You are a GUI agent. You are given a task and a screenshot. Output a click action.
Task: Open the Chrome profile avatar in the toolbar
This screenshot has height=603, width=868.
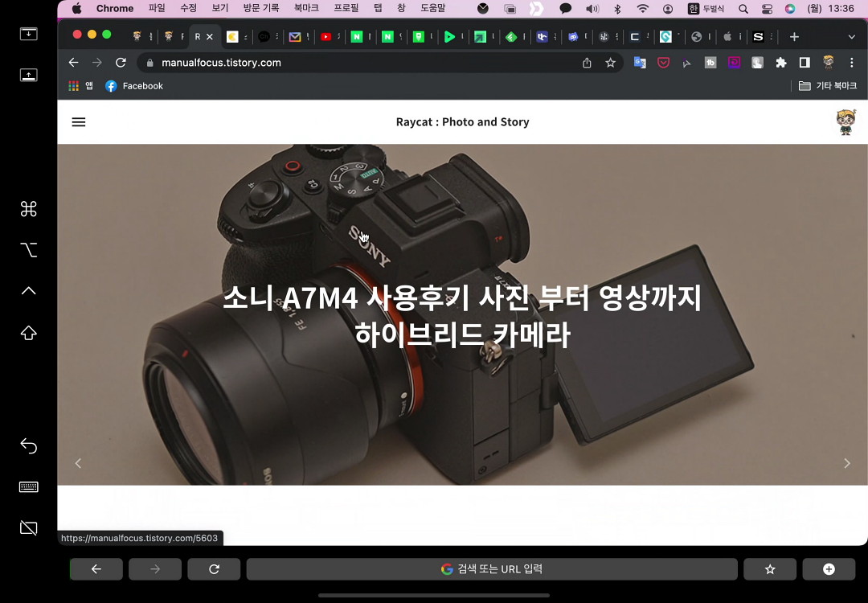tap(828, 62)
